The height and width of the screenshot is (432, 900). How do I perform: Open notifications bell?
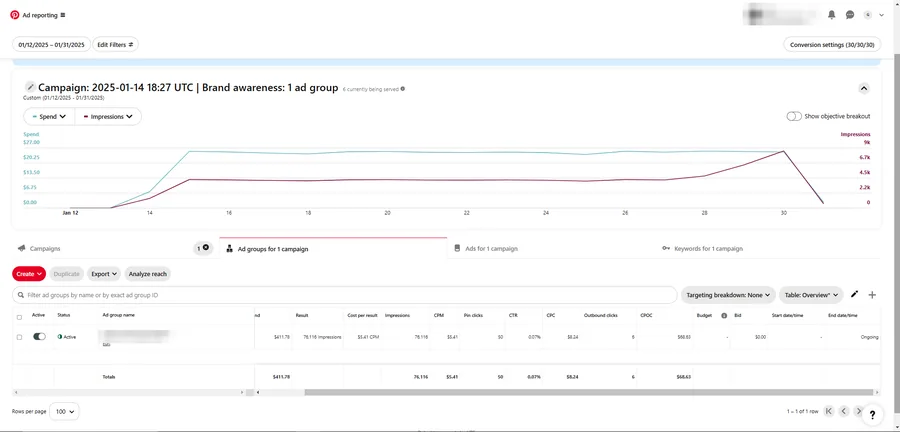(832, 15)
